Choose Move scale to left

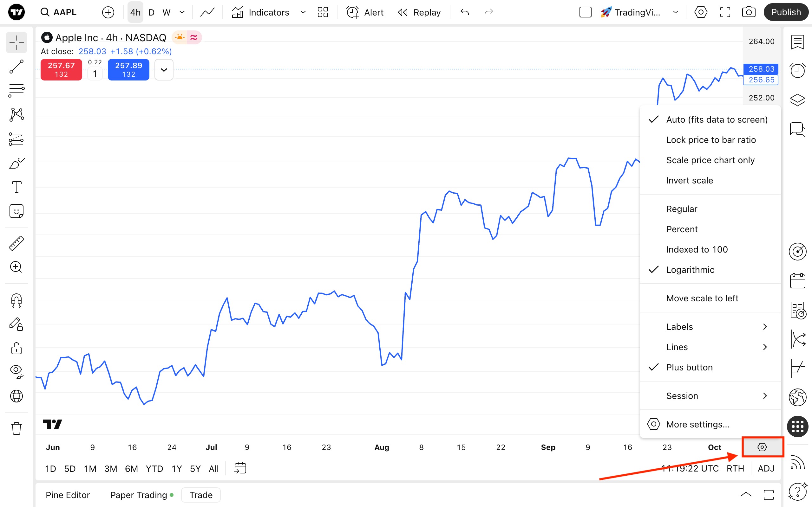click(x=702, y=298)
